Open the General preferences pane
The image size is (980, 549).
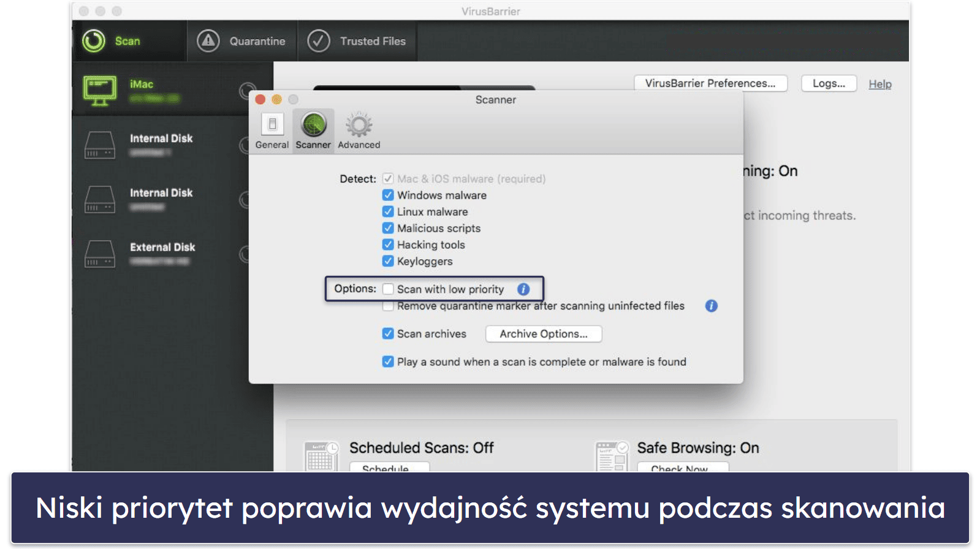(272, 131)
